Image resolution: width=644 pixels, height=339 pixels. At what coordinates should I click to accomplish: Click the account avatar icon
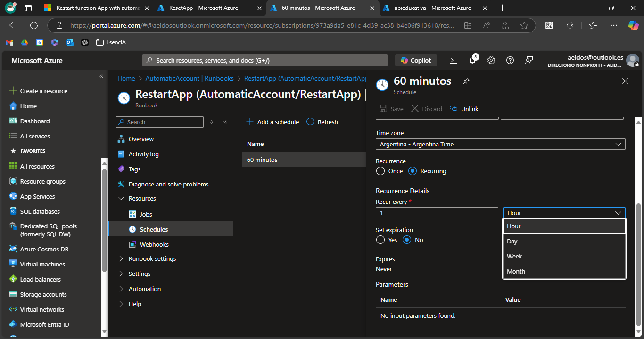pos(633,60)
